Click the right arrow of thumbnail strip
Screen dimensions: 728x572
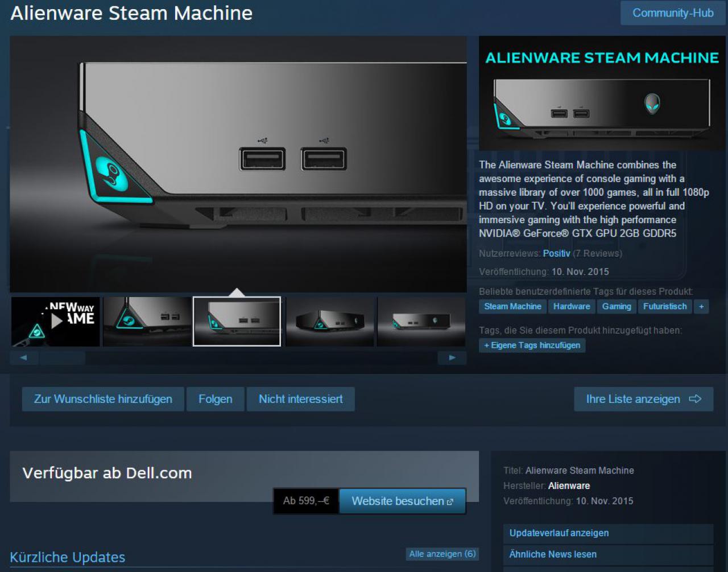[x=452, y=357]
